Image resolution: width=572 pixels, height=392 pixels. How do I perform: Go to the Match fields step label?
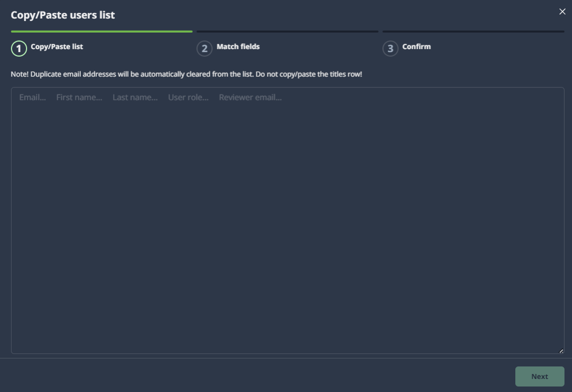click(238, 47)
